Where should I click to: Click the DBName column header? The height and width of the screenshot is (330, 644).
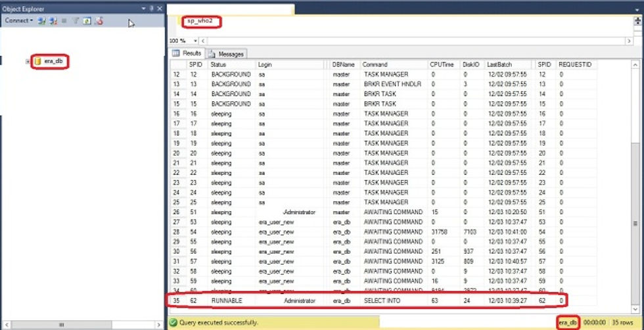point(345,64)
